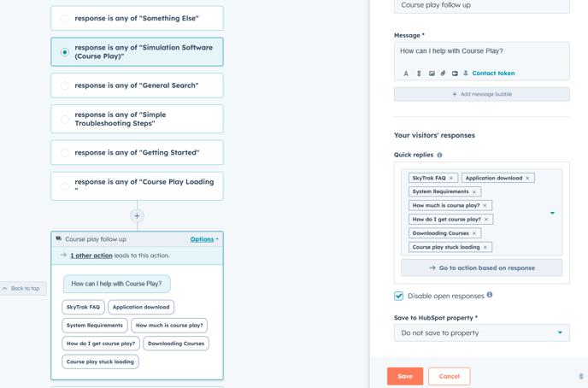Click the insert image icon in message editor
The height and width of the screenshot is (388, 588).
tap(432, 73)
